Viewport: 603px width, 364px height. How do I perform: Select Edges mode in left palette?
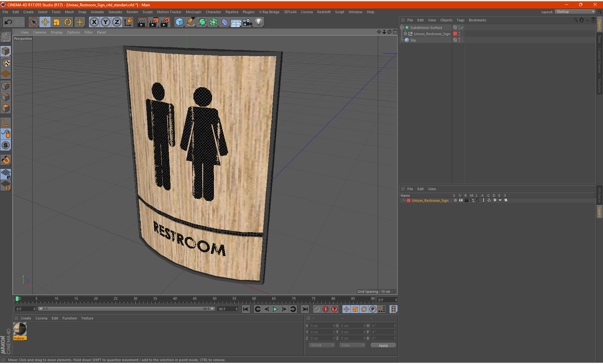coord(6,97)
